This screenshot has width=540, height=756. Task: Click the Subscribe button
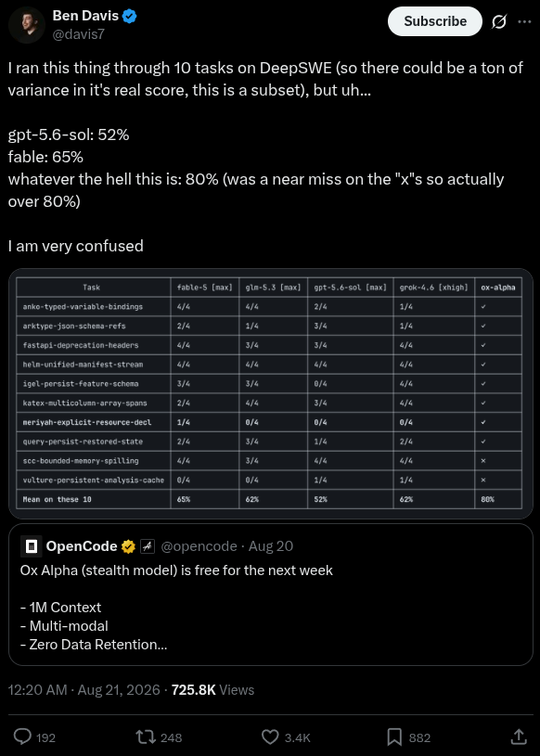pos(435,21)
